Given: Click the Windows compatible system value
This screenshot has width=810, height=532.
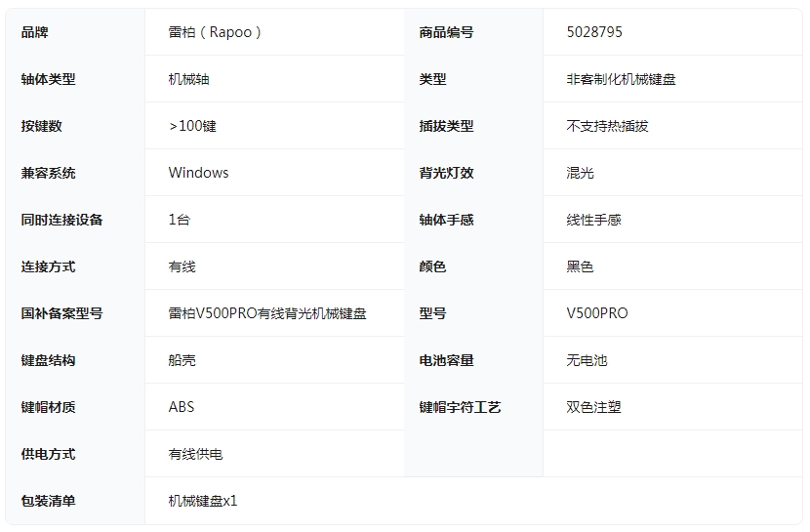Looking at the screenshot, I should pos(198,173).
